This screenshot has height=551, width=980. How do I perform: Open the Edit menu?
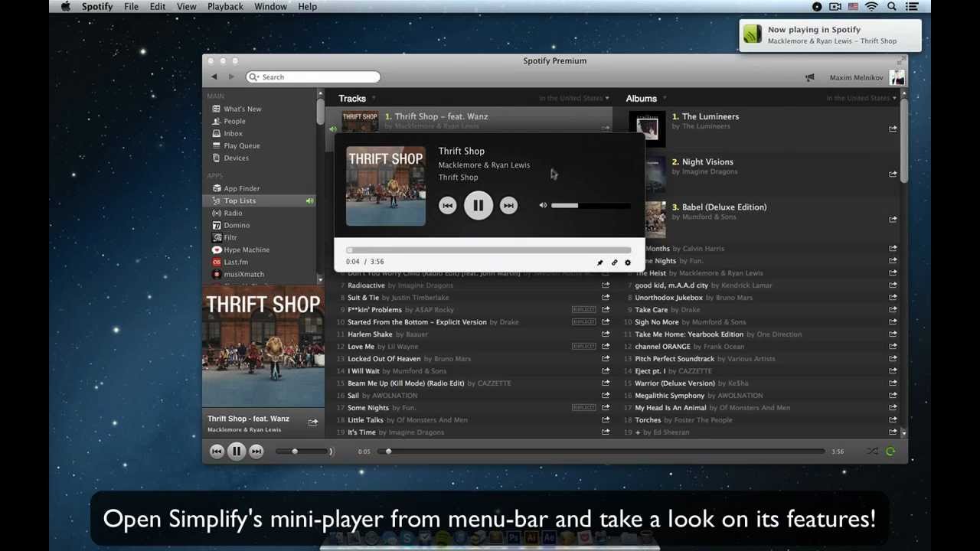point(158,6)
